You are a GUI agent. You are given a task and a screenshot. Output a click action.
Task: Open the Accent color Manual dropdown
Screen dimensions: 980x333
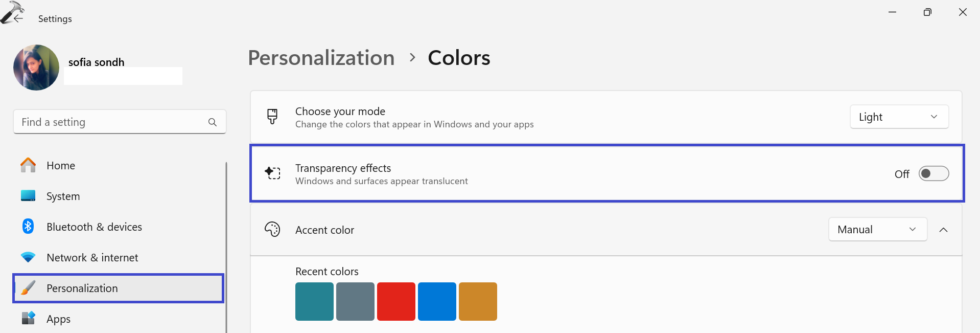[x=877, y=230]
